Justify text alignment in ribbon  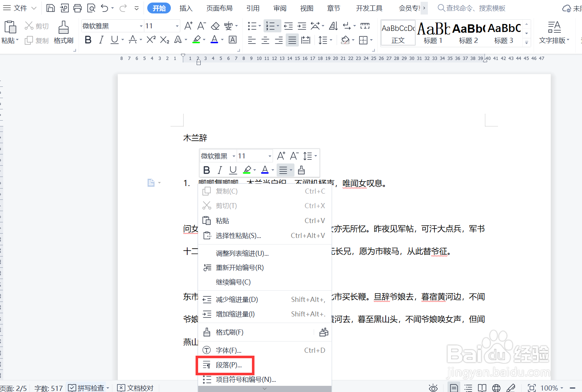coord(292,40)
